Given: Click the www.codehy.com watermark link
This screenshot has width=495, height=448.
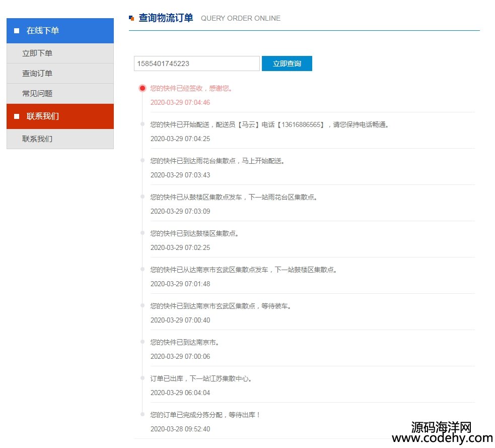Looking at the screenshot, I should (442, 438).
